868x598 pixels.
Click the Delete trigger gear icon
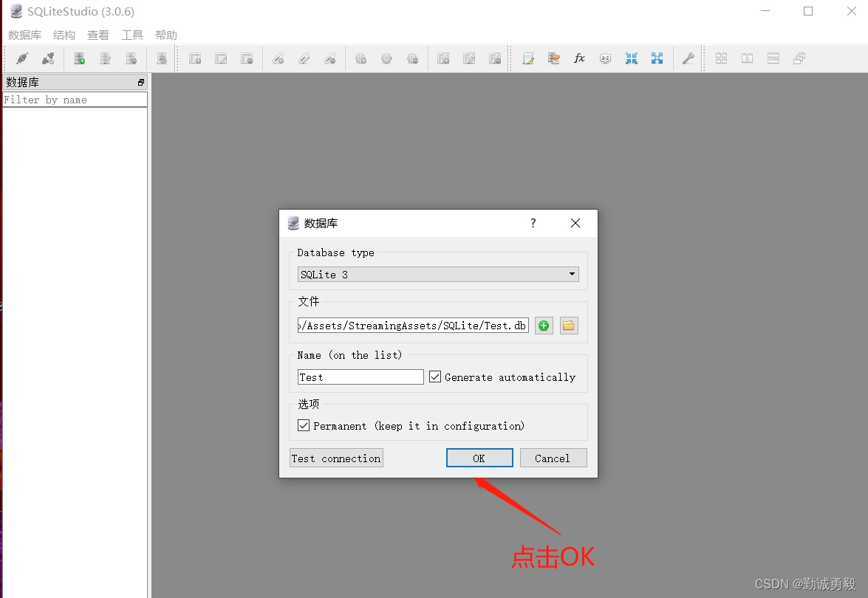point(412,58)
